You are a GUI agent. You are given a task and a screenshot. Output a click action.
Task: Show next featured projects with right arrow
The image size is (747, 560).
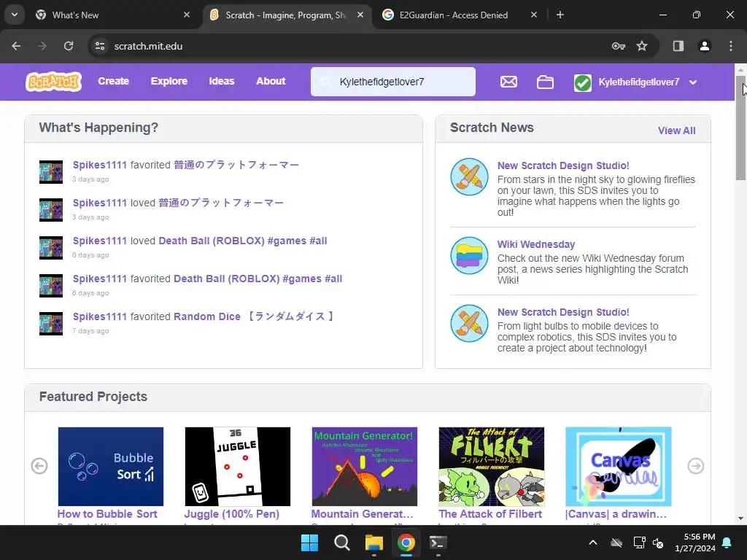695,466
